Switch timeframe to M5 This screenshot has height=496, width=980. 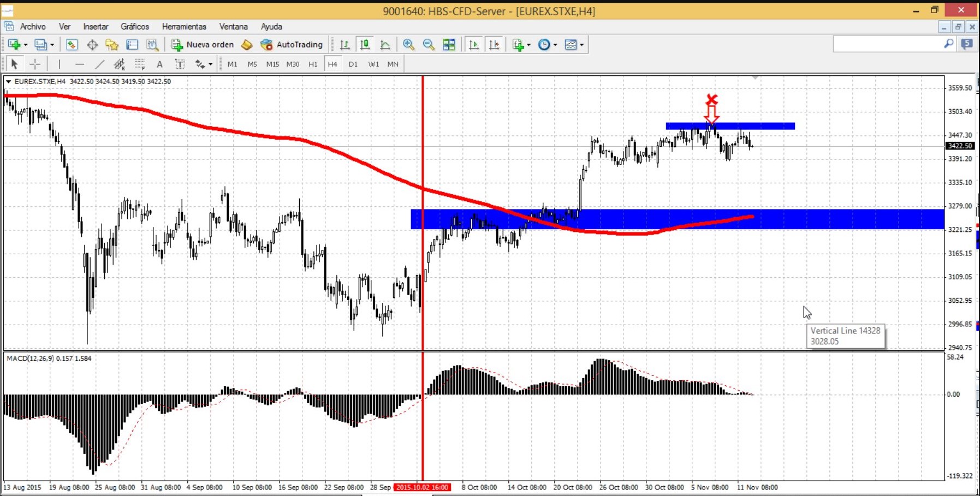(x=252, y=64)
